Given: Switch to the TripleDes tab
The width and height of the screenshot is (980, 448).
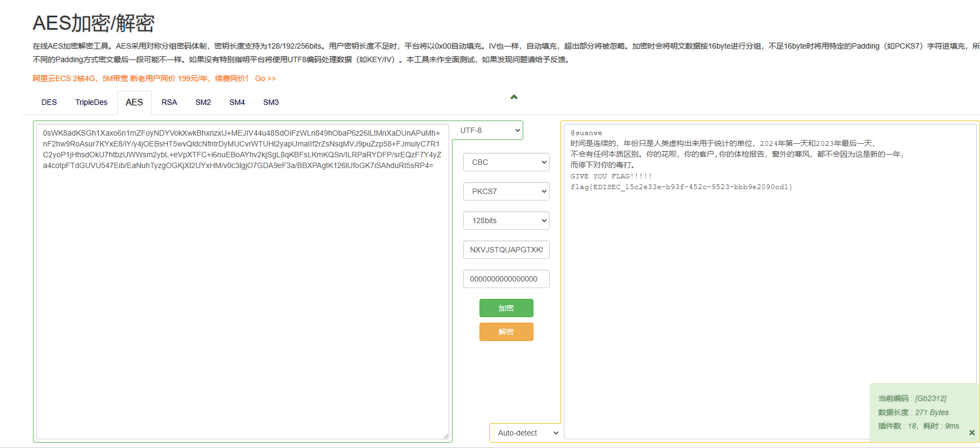Looking at the screenshot, I should coord(91,102).
